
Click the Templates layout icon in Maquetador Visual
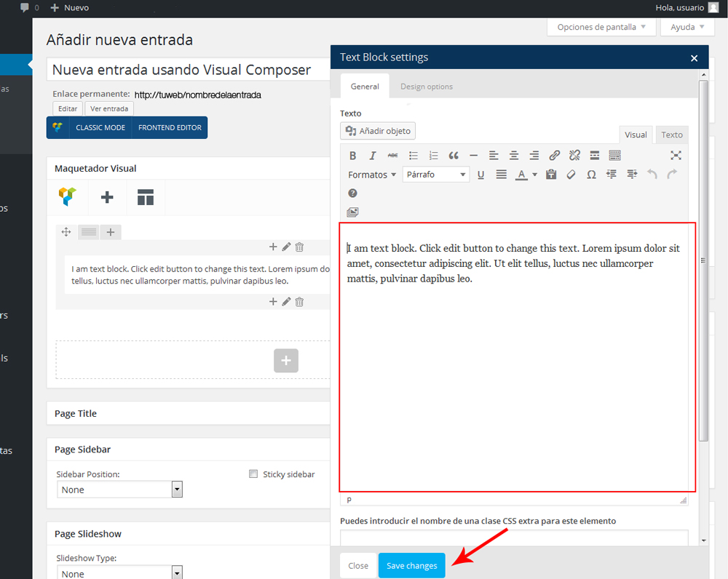[146, 197]
